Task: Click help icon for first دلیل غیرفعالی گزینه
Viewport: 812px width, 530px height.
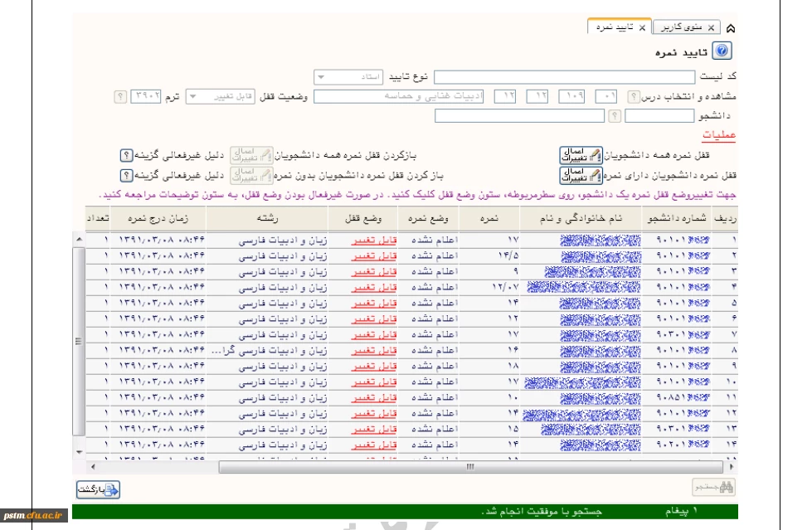Action: click(126, 155)
